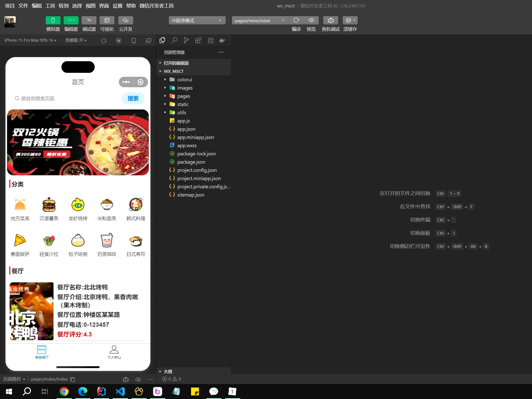Toggle the debug icon next to pages/index/index
The width and height of the screenshot is (532, 399).
[x=126, y=379]
